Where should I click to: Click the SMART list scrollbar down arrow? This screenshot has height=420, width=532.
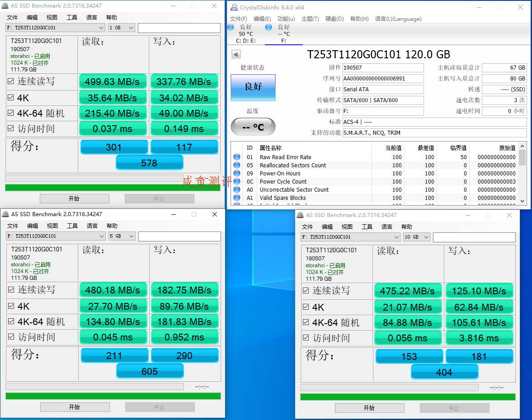point(523,201)
